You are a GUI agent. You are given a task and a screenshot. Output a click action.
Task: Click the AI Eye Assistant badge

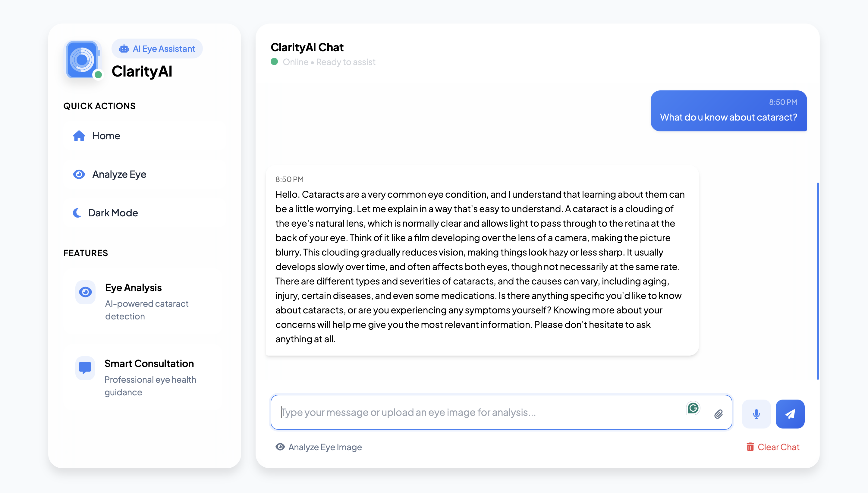(x=157, y=49)
